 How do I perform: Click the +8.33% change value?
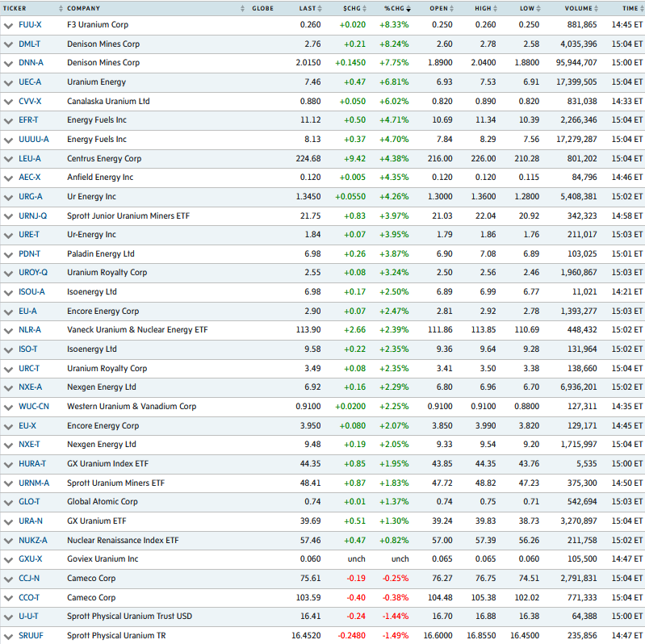point(394,25)
